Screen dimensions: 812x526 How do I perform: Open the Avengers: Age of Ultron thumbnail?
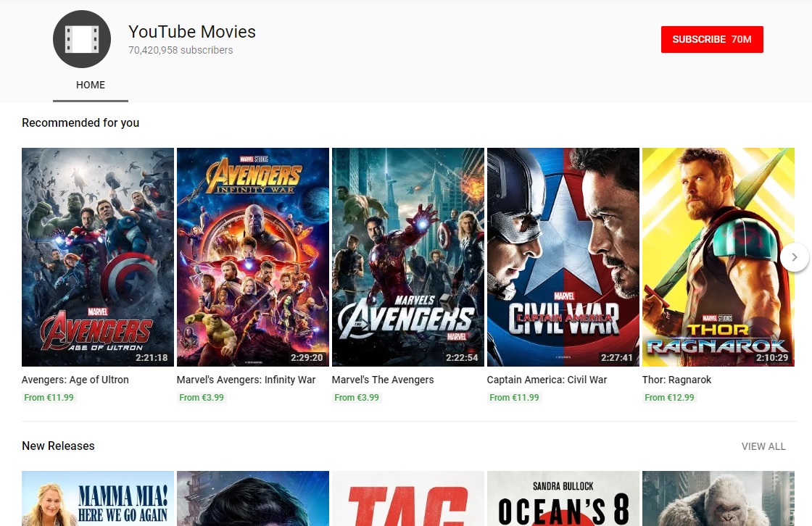97,256
